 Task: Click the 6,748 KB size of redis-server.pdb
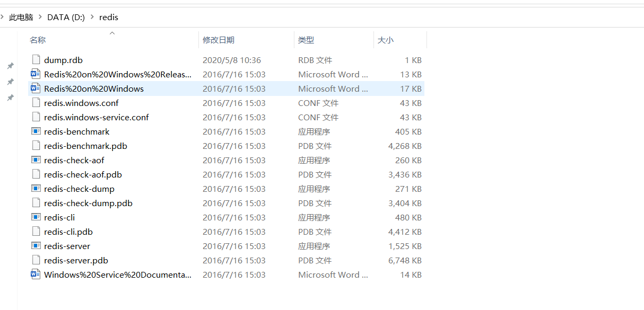(x=405, y=260)
